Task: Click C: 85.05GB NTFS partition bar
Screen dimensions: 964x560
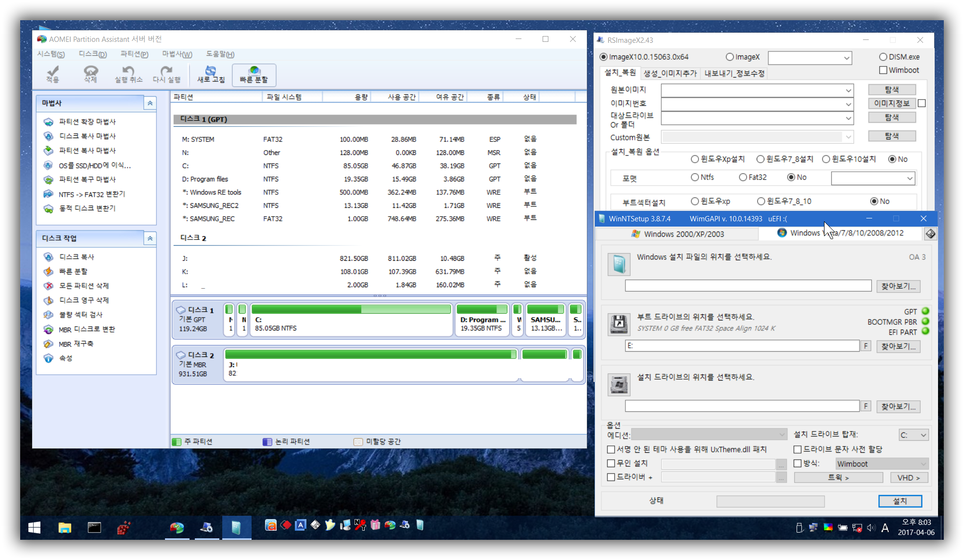Action: pyautogui.click(x=351, y=319)
